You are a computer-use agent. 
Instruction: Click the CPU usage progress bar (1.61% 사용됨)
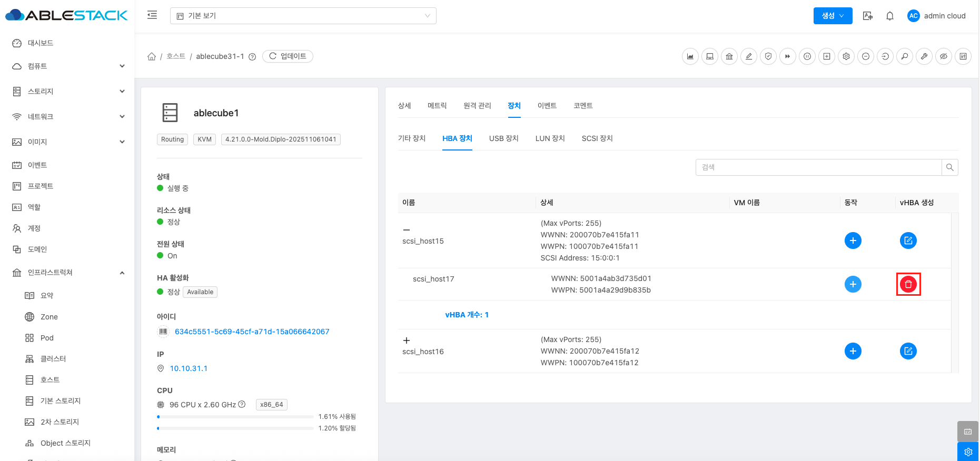tap(235, 417)
